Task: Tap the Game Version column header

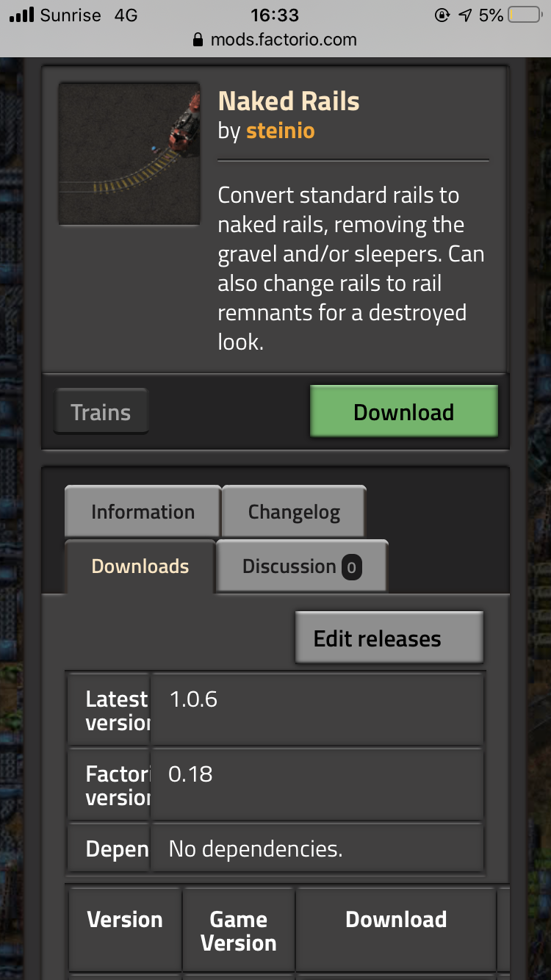Action: (239, 931)
